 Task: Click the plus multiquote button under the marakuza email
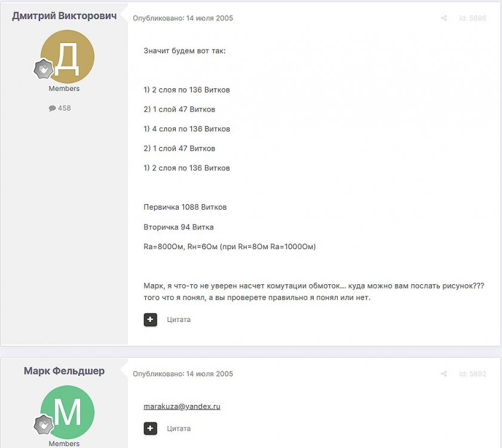point(151,428)
